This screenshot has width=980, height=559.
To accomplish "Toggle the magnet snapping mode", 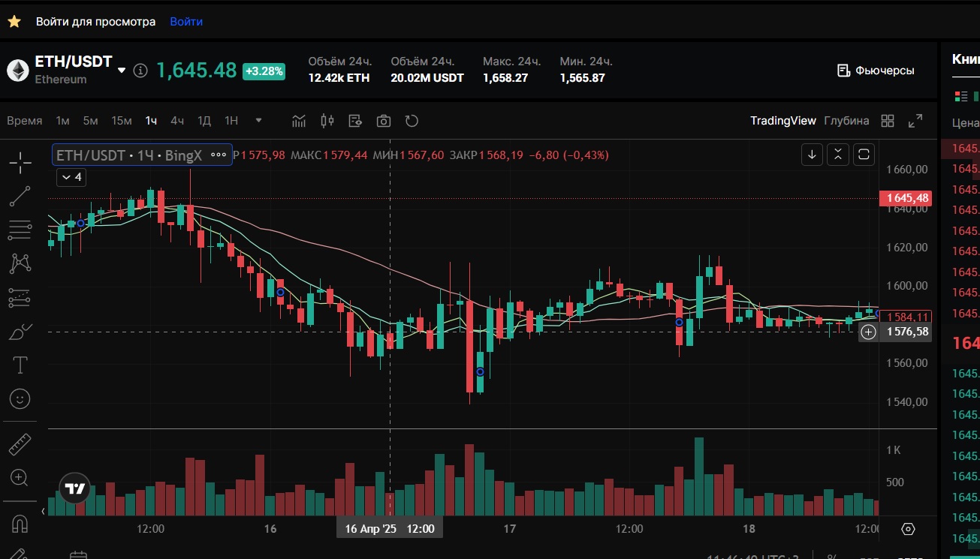I will point(20,523).
